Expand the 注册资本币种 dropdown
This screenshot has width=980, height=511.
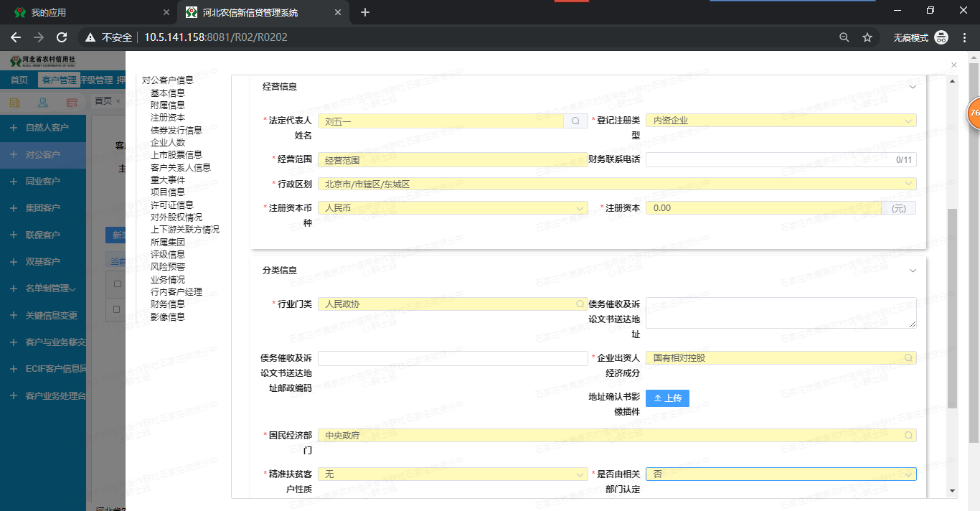[x=453, y=208]
